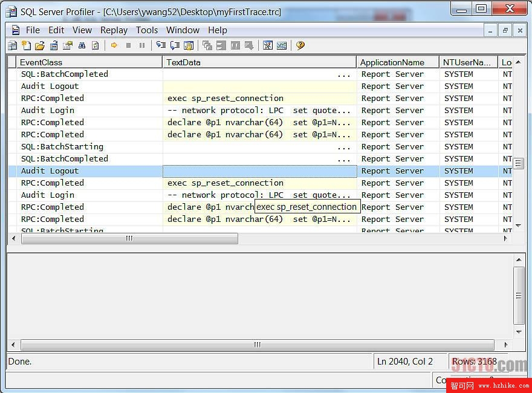Create a new template via toolbar icon
Viewport: 532px width, 393px height.
coord(26,45)
